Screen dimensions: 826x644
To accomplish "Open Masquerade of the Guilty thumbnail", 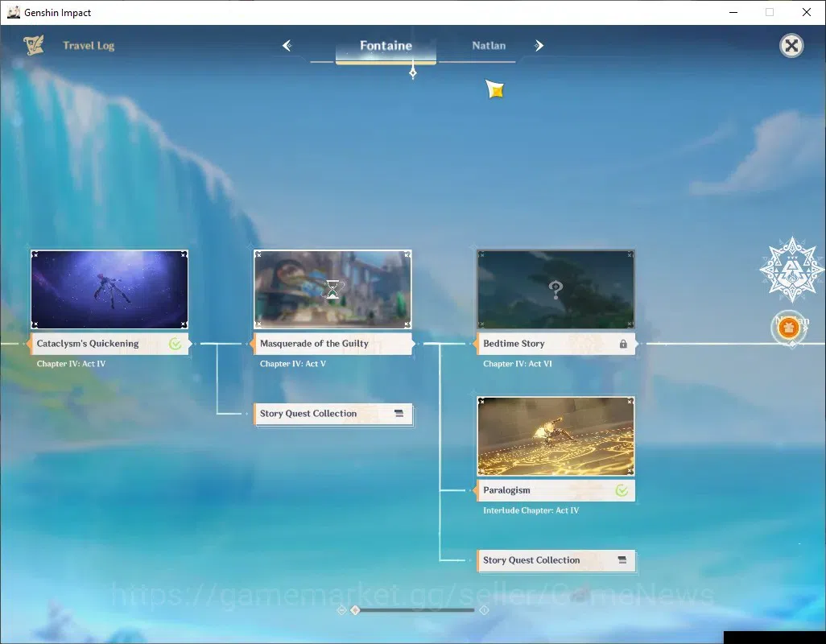I will [332, 290].
